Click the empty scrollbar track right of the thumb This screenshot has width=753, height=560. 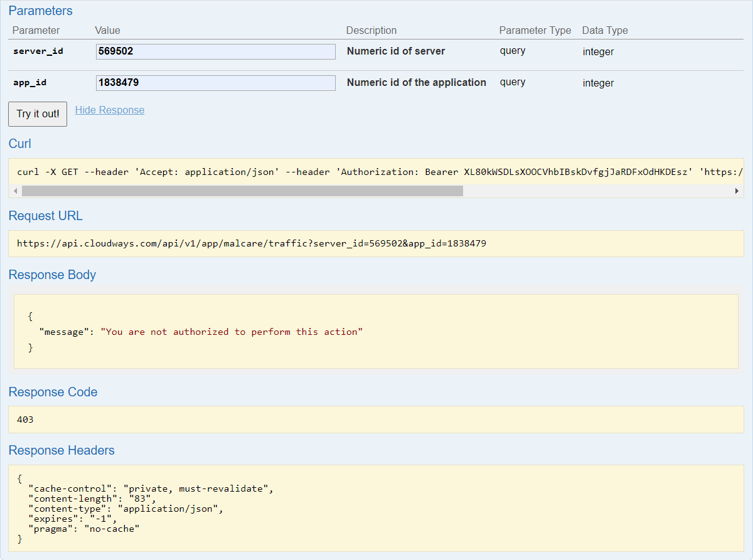[596, 191]
